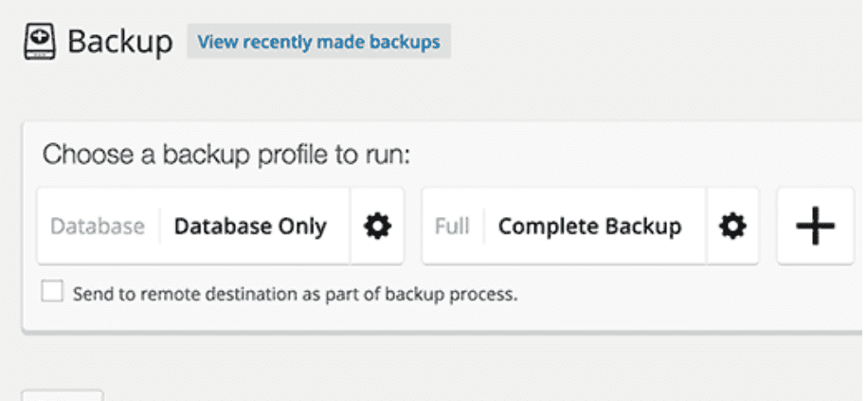Click the Backup page title text
Viewport: 868px width, 401px height.
tap(120, 42)
